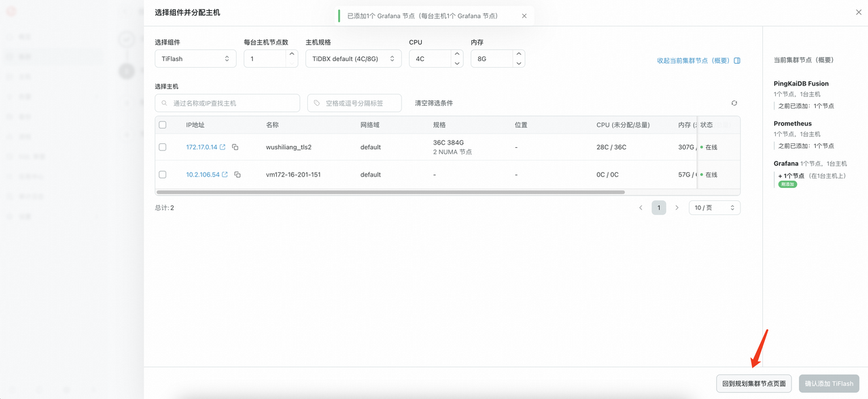
Task: Click 回到规划集群节点页面 button
Action: click(x=753, y=383)
